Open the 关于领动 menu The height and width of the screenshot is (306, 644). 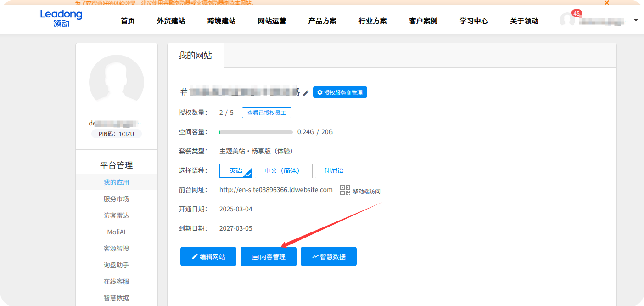[524, 21]
